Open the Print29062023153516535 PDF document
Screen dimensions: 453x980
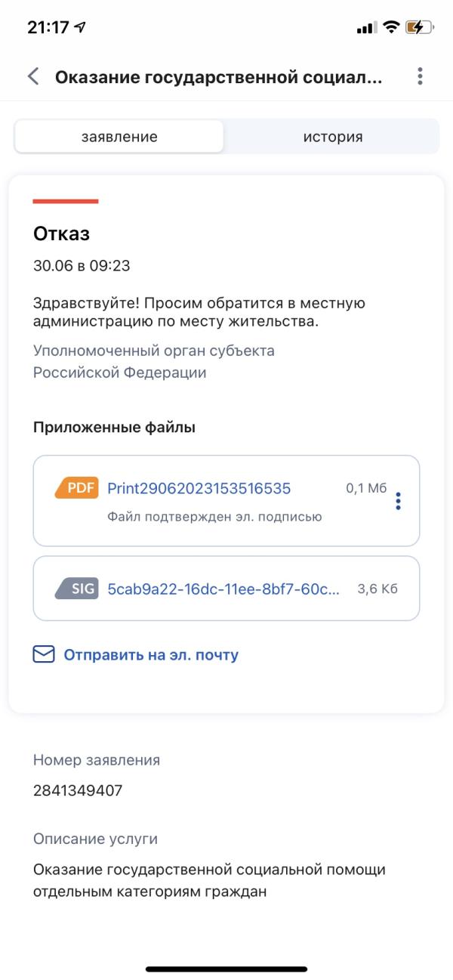[x=199, y=487]
